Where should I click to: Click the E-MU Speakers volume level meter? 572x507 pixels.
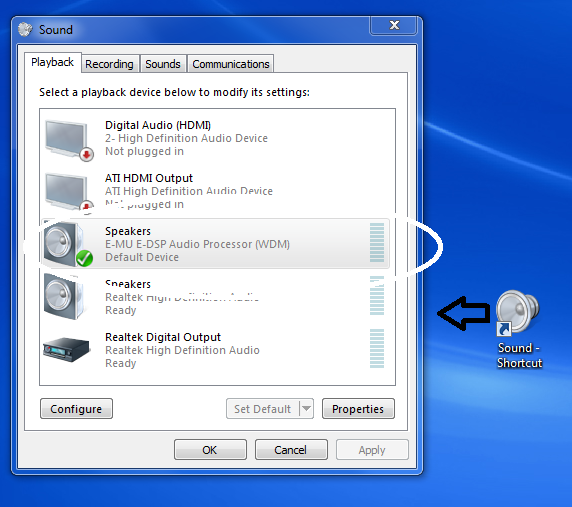coord(377,243)
